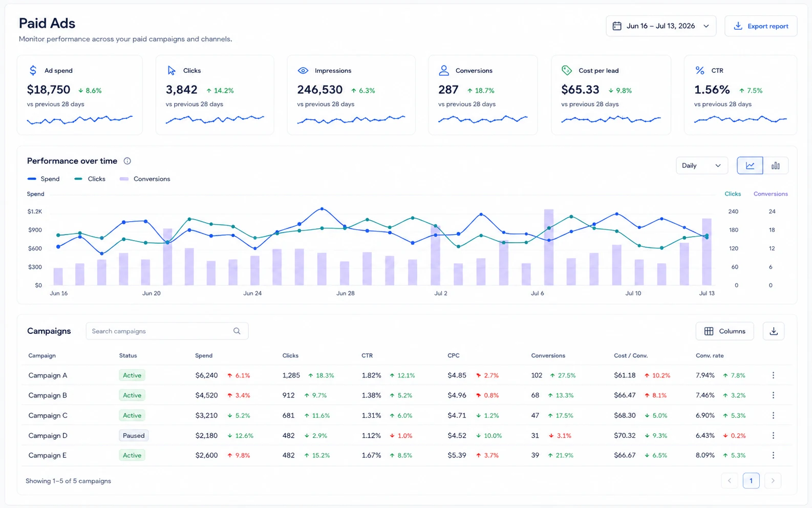Viewport: 812px width, 508px height.
Task: Click the dollar sign Ad spend icon
Action: [33, 71]
